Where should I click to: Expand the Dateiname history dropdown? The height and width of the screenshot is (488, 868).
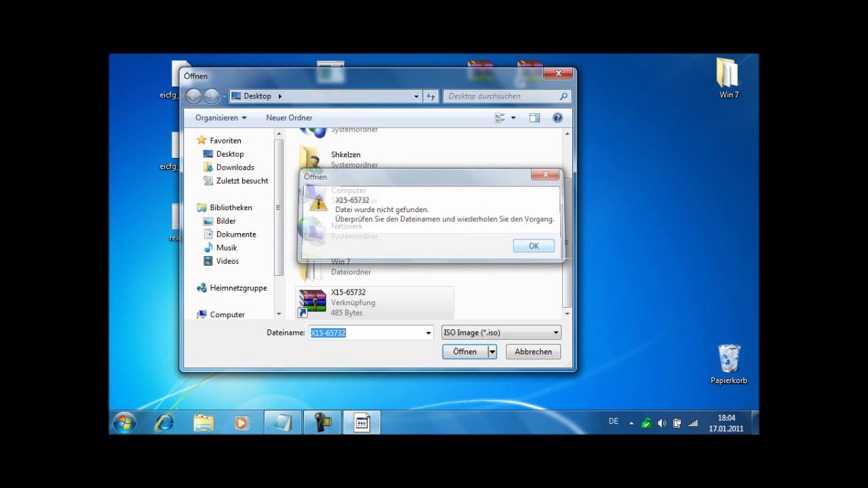(429, 333)
